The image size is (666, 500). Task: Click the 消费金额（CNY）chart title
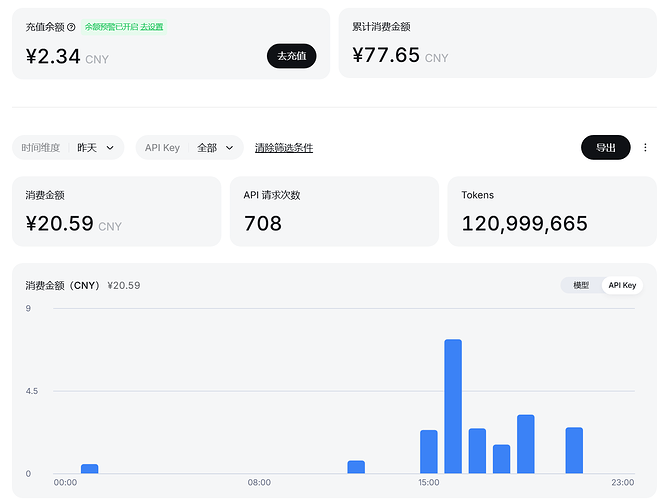tap(62, 285)
